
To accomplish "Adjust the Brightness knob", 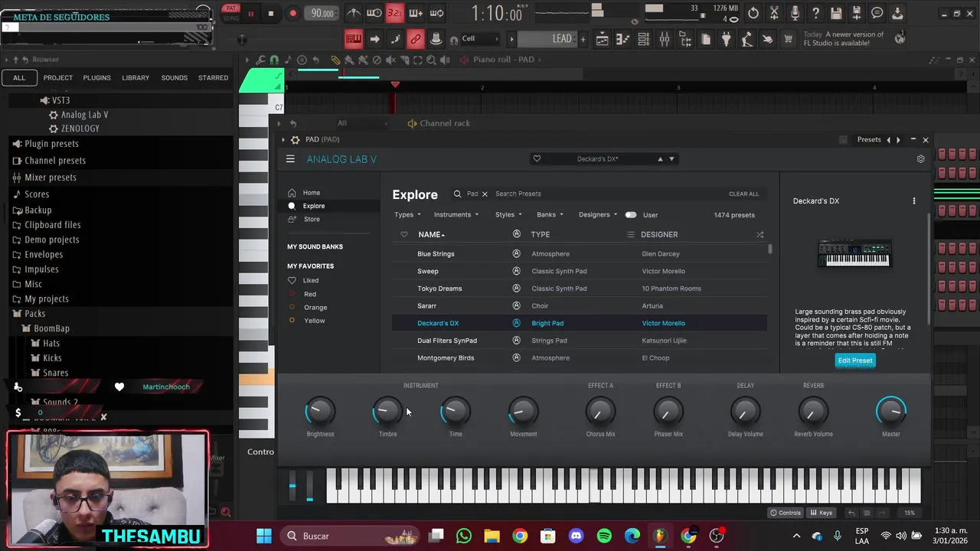I will click(320, 412).
